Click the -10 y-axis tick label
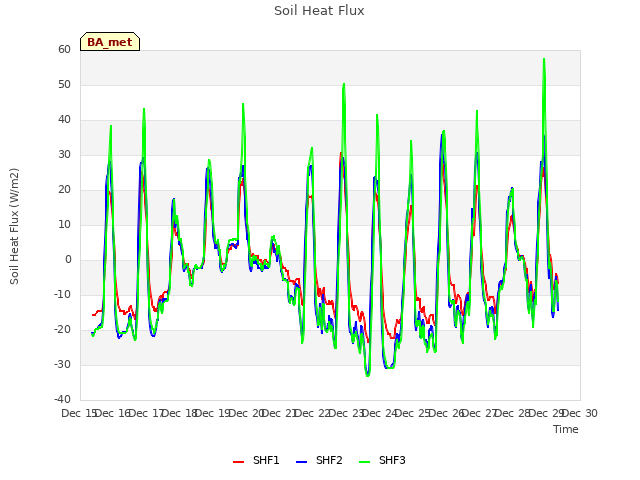Image resolution: width=640 pixels, height=480 pixels. pyautogui.click(x=62, y=295)
